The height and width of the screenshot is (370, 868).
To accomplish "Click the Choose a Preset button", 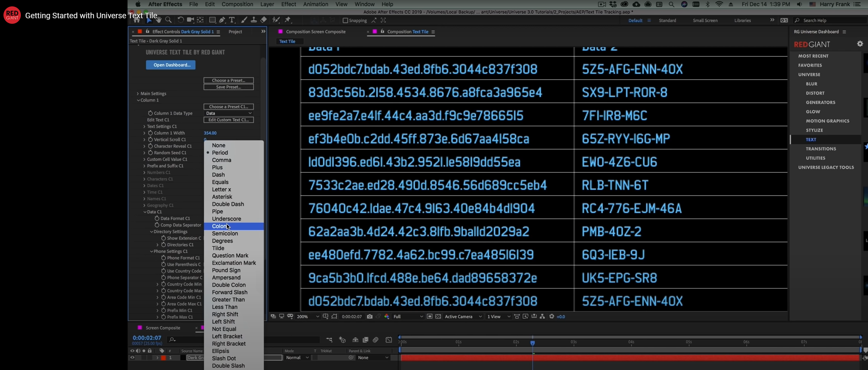I will pyautogui.click(x=228, y=80).
